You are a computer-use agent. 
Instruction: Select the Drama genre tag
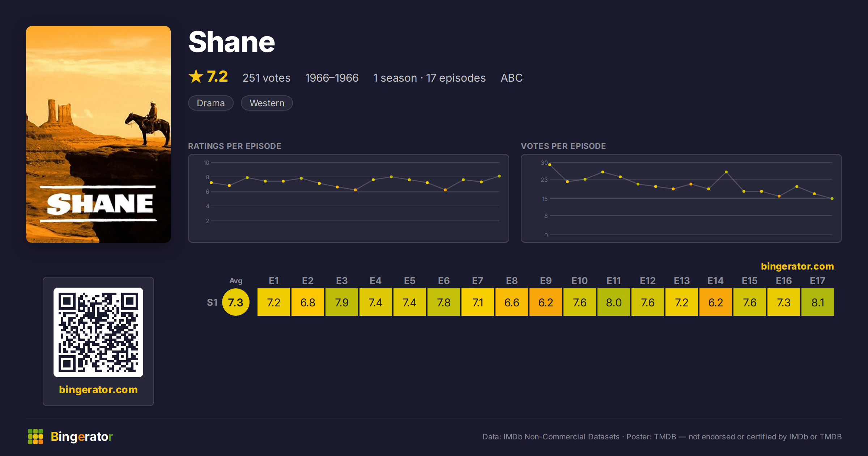(211, 103)
